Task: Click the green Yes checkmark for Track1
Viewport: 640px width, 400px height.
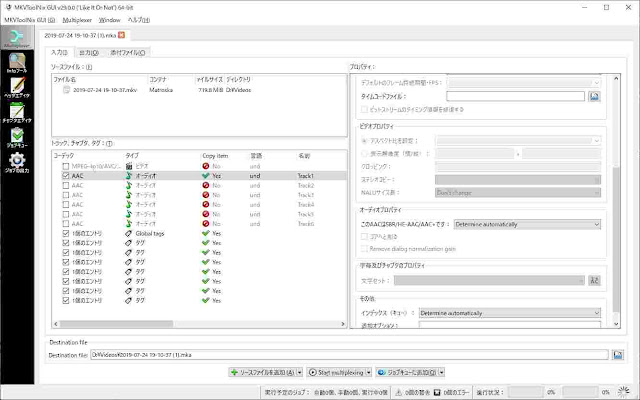Action: [206, 176]
